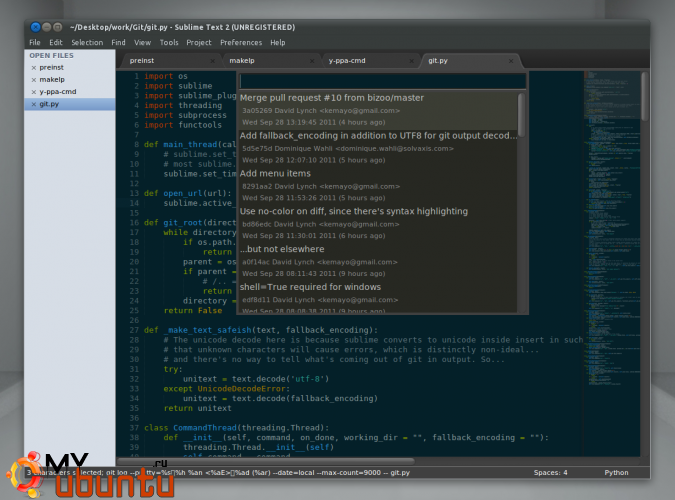
Task: Open the Tools menu
Action: [169, 43]
